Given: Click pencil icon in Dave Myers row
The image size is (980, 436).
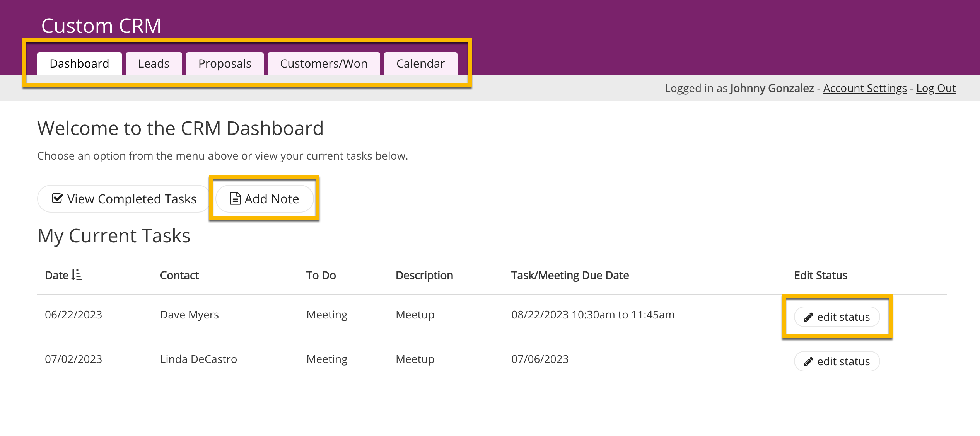Looking at the screenshot, I should [808, 317].
